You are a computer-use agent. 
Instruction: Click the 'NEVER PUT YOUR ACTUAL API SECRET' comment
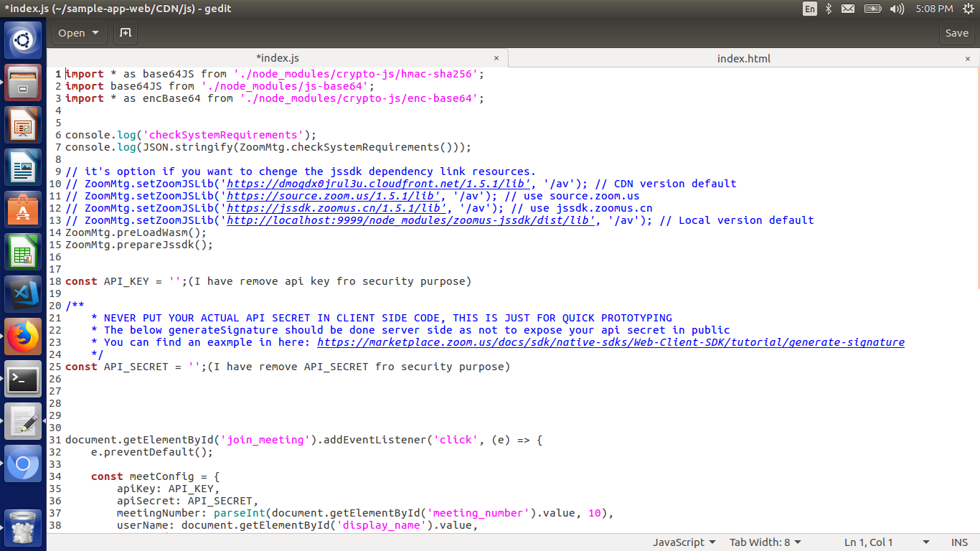[382, 318]
